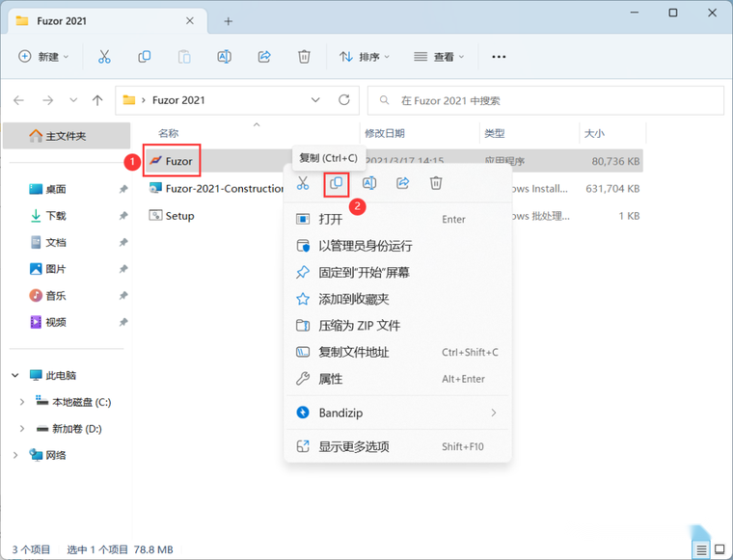Click the Fuzor 2021 search field
The width and height of the screenshot is (733, 560).
coord(546,100)
